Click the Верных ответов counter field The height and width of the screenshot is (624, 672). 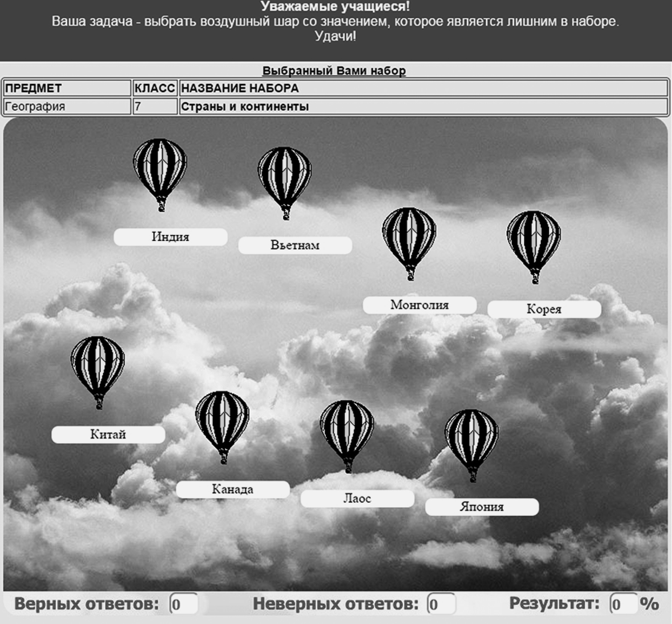click(184, 604)
